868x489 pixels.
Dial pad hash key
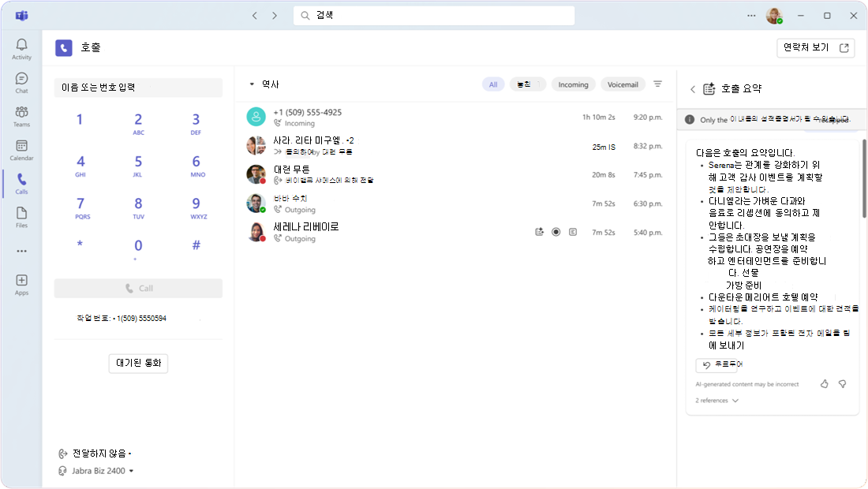pyautogui.click(x=196, y=245)
